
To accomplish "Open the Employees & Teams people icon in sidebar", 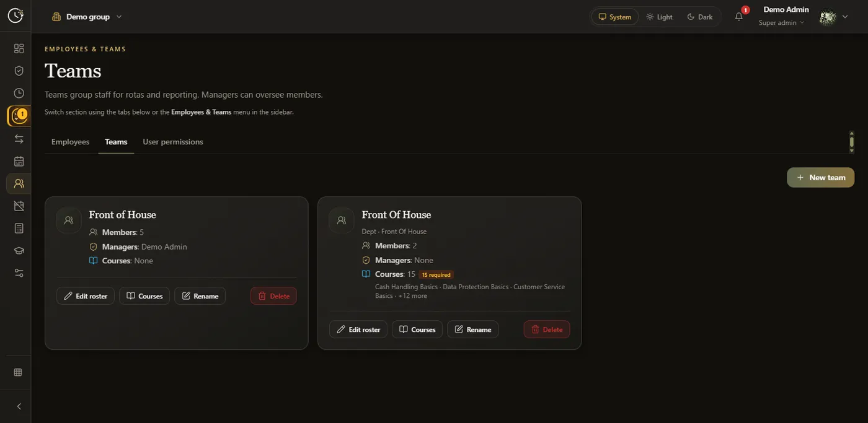I will (19, 183).
